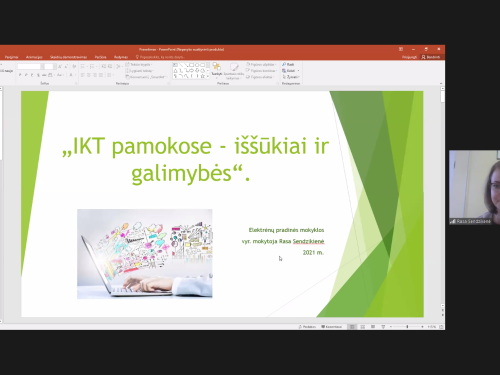The width and height of the screenshot is (500, 375).
Task: Click the Rasti find button
Action: (x=288, y=64)
